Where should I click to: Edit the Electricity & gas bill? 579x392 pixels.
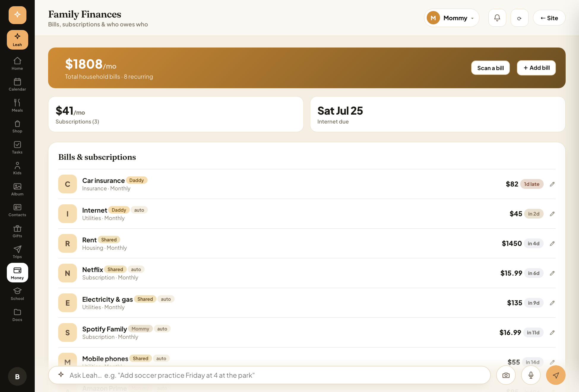(552, 303)
